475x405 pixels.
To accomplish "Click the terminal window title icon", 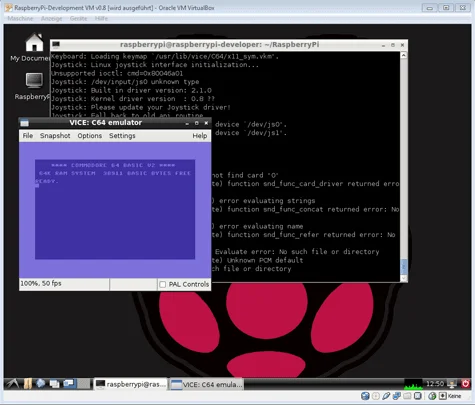I will 56,44.
